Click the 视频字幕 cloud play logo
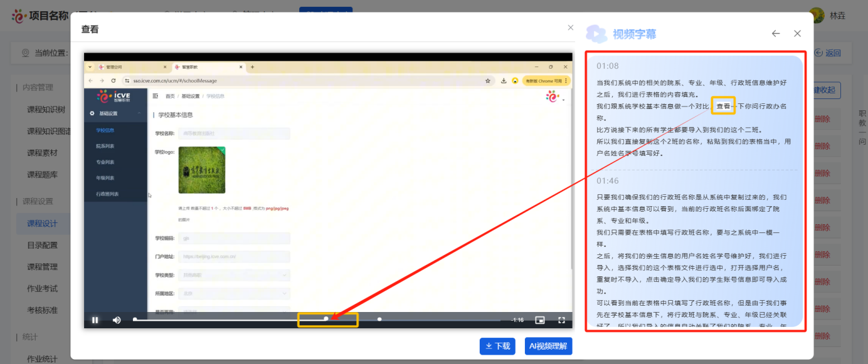The height and width of the screenshot is (364, 868). coord(596,34)
